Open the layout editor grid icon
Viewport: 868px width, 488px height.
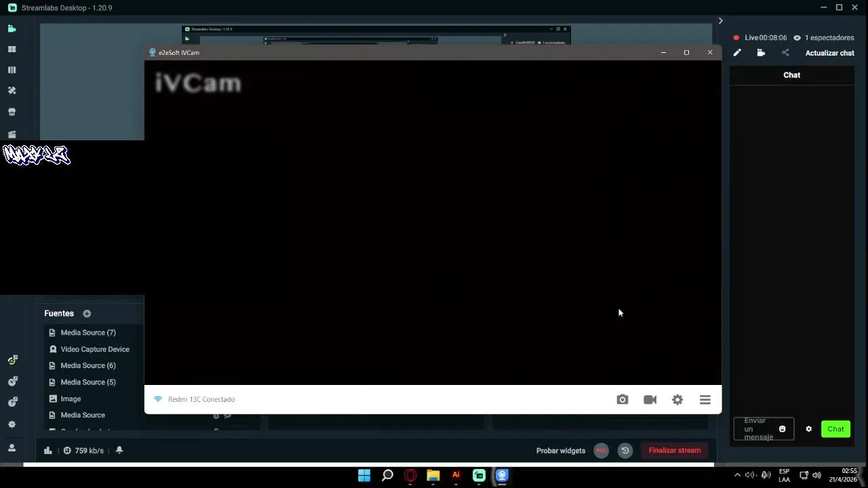[x=12, y=49]
